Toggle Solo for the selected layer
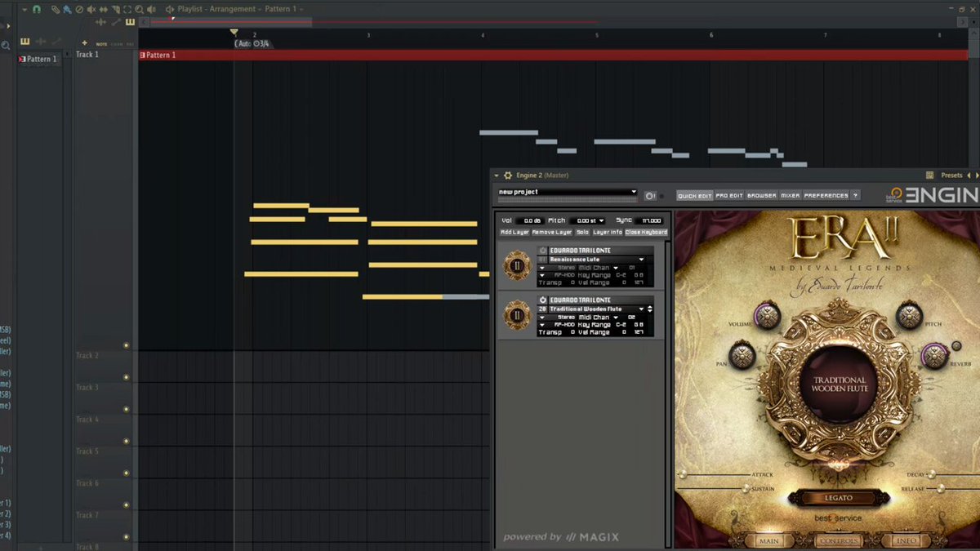The image size is (980, 551). click(x=582, y=233)
